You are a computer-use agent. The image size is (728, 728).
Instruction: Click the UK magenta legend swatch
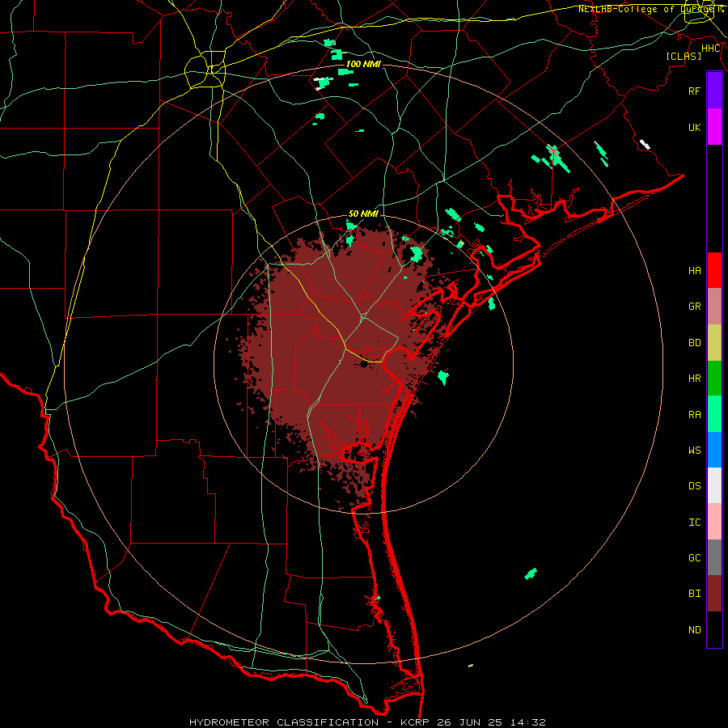(714, 127)
